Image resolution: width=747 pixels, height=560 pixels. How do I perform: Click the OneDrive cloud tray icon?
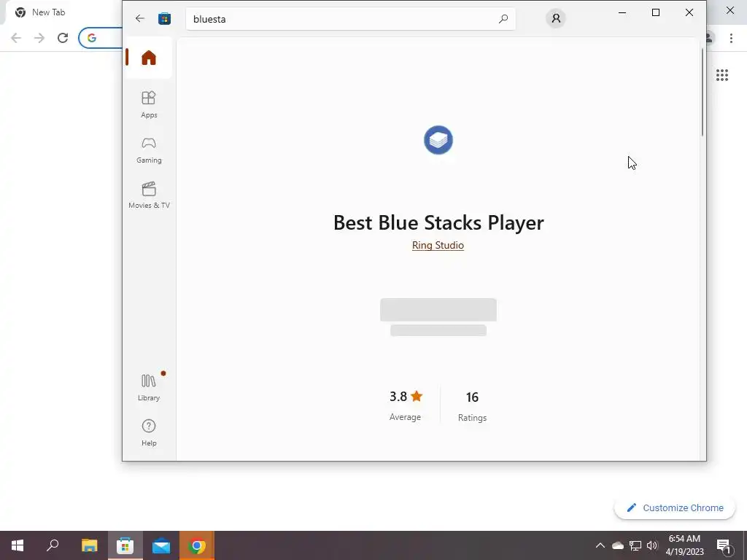[617, 545]
